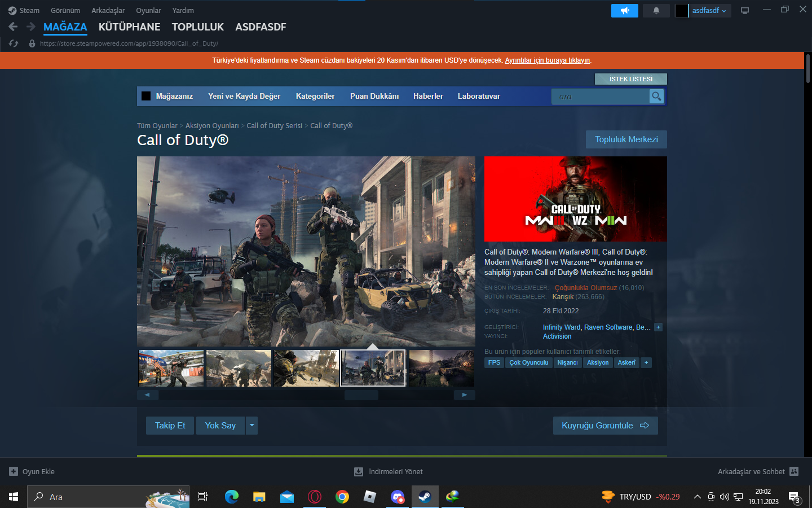Click the volume speaker tray icon
Screen dimensions: 812x508
click(x=725, y=497)
